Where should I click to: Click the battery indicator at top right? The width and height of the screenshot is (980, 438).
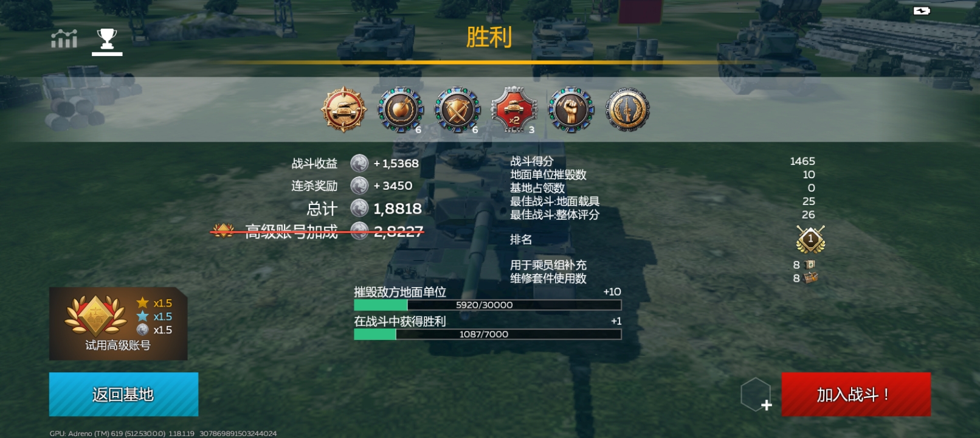click(922, 10)
